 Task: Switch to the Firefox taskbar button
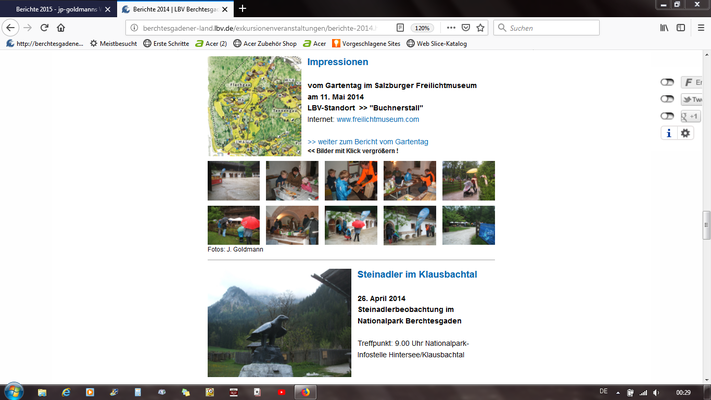pyautogui.click(x=305, y=392)
